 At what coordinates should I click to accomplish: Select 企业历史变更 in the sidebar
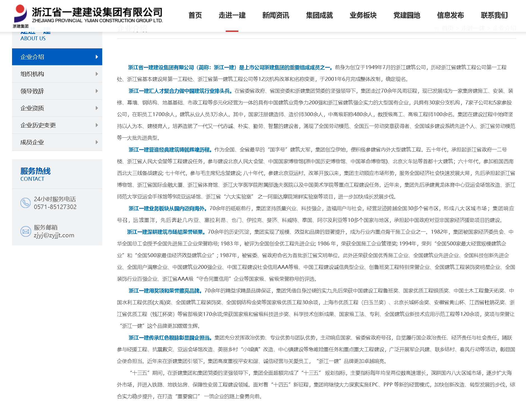57,125
